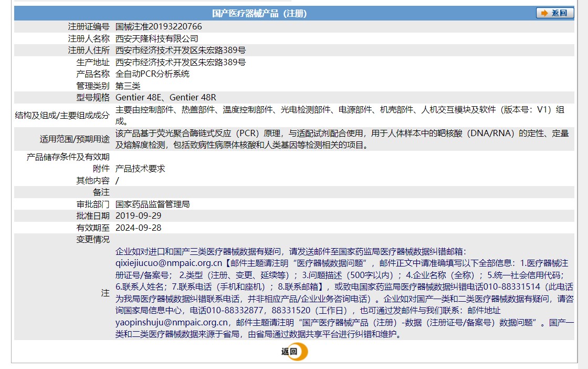Viewport: 588px width, 369px height.
Task: Select registration number 国械注准20193220766
Action: tap(159, 27)
